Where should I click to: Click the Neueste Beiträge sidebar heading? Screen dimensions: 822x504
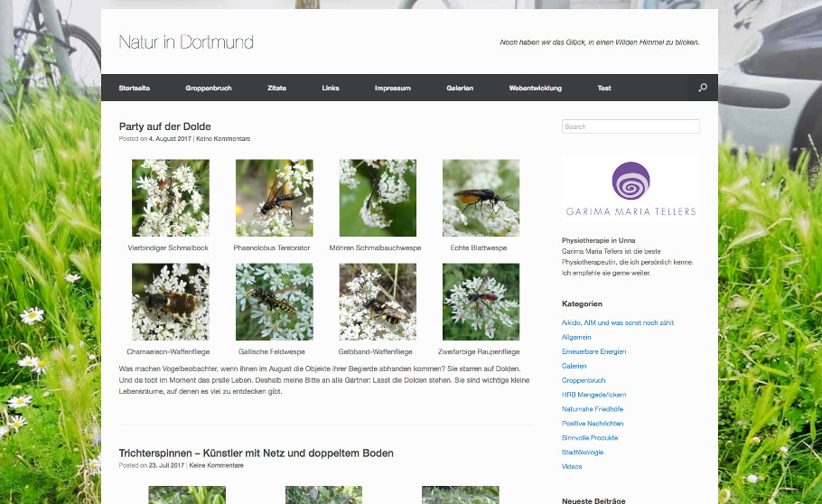click(593, 501)
